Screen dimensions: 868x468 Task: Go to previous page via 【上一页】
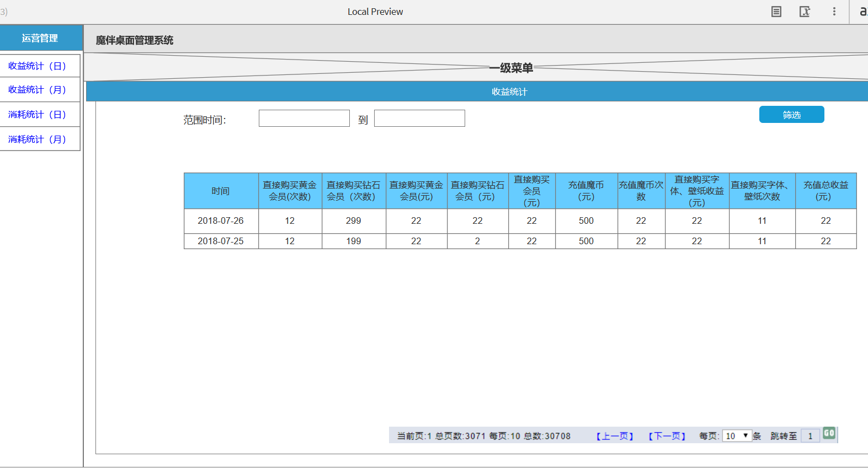click(615, 436)
